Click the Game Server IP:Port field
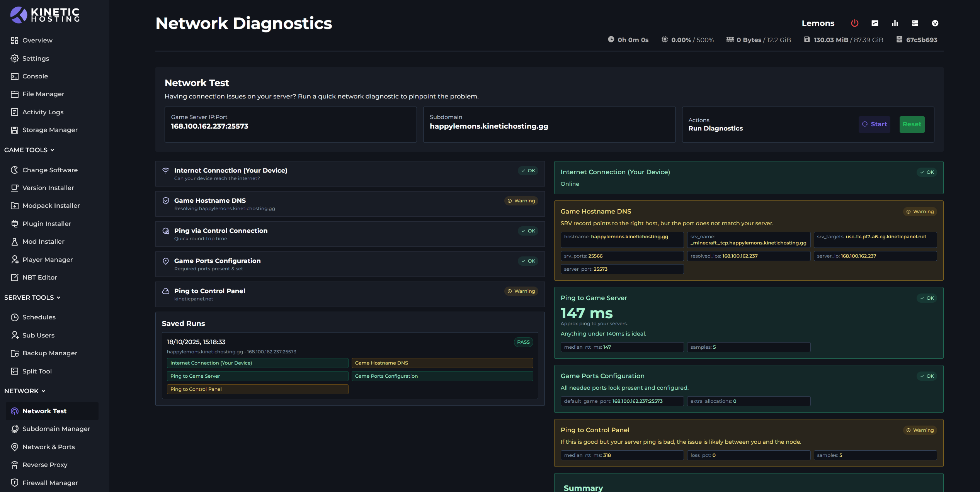The width and height of the screenshot is (980, 492). coord(290,124)
